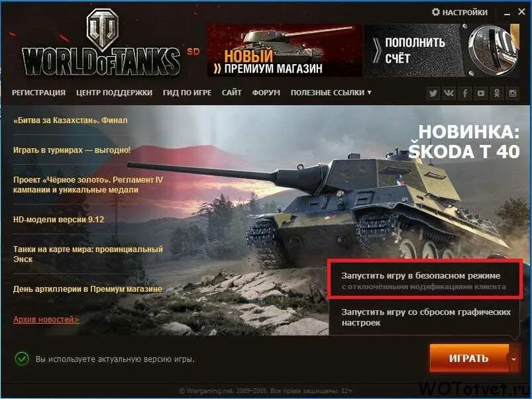Open HD-модели версии 9.12 news item
Screen dimensions: 532x399
click(59, 219)
